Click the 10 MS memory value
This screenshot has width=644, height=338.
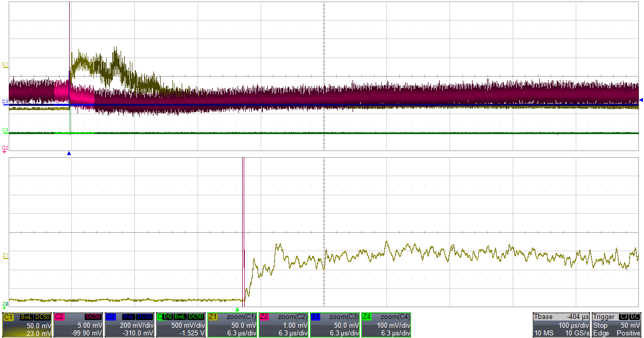(543, 333)
